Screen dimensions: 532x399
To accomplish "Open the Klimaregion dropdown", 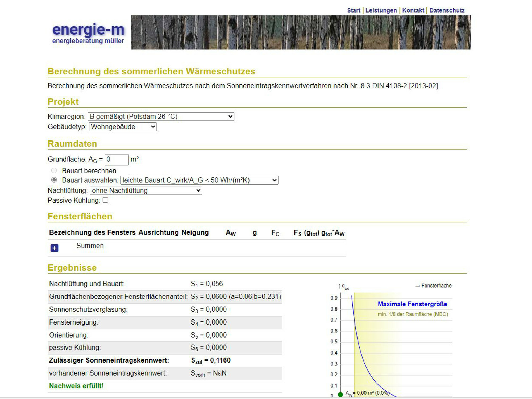I will click(161, 117).
